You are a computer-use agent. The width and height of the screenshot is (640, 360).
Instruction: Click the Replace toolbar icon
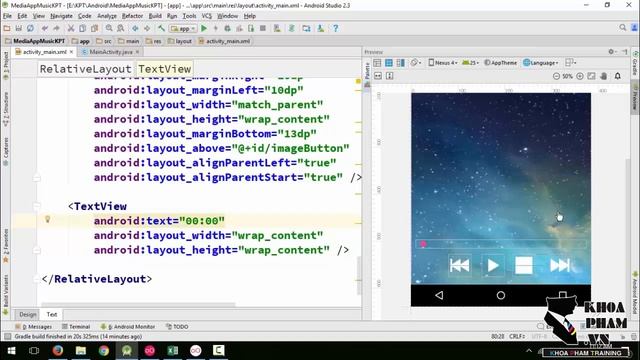point(121,28)
